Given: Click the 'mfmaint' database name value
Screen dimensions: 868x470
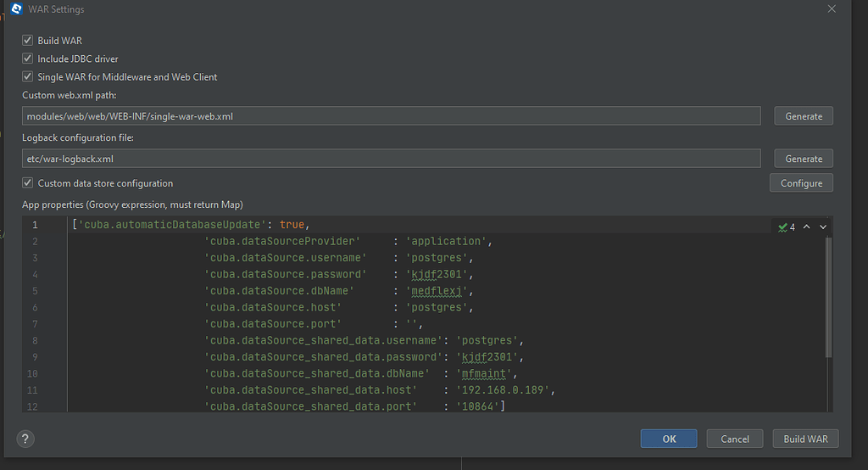Looking at the screenshot, I should tap(484, 373).
